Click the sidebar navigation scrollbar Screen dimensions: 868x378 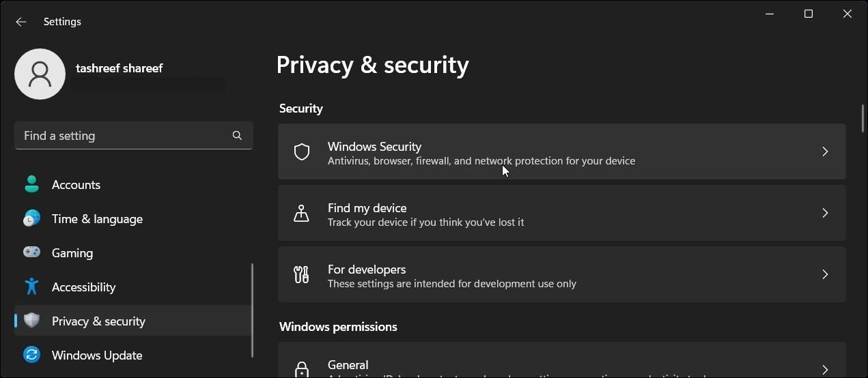pyautogui.click(x=252, y=310)
